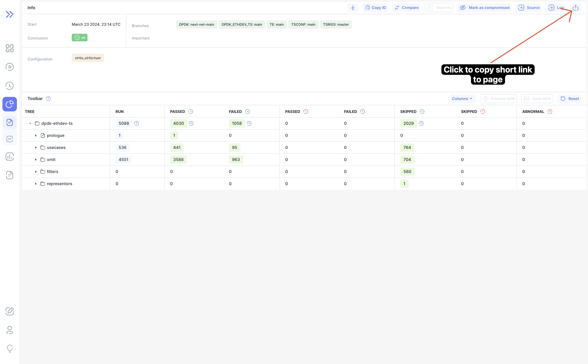The height and width of the screenshot is (364, 588).
Task: Click the ok conclusion badge
Action: [79, 37]
